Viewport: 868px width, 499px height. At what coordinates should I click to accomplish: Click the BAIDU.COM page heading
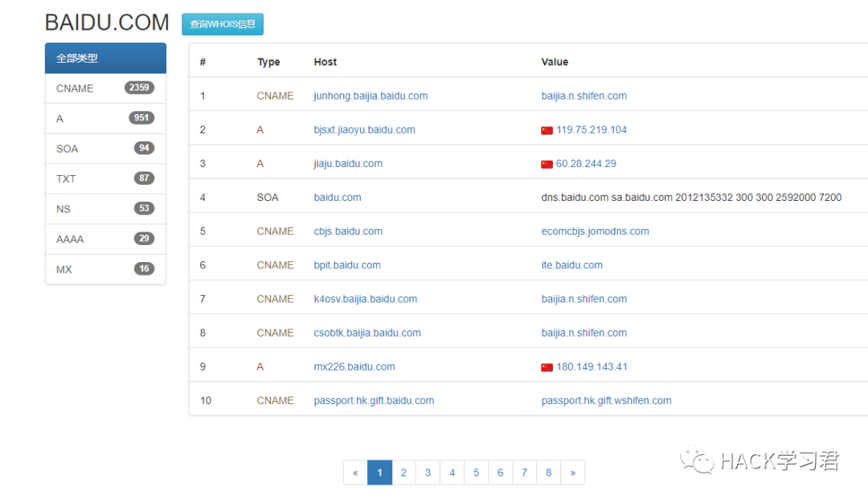click(x=107, y=22)
